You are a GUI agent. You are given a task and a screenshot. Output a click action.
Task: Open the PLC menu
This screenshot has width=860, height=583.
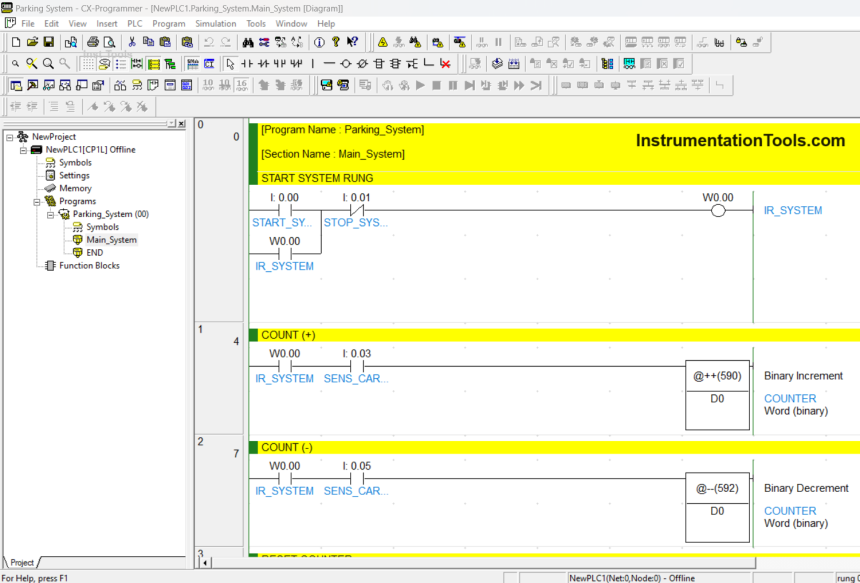tap(134, 23)
